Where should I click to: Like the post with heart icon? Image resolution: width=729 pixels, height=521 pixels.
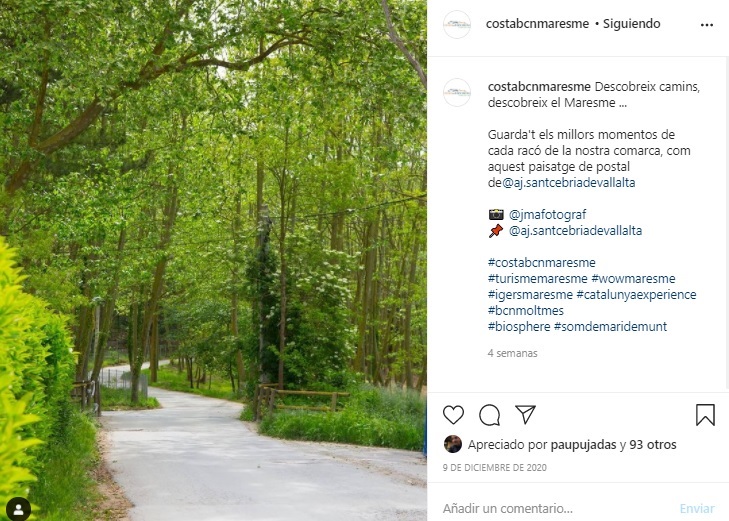(453, 415)
